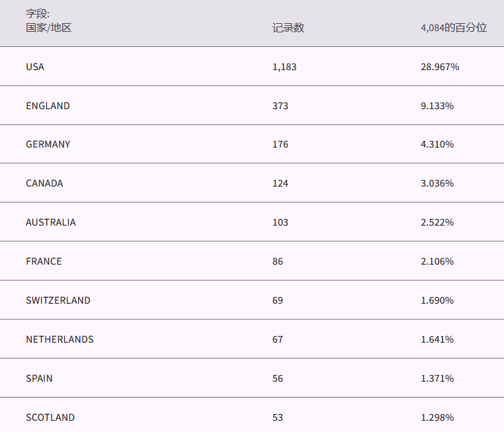Click the 373 record count for ENGLAND
504x432 pixels.
[x=280, y=106]
